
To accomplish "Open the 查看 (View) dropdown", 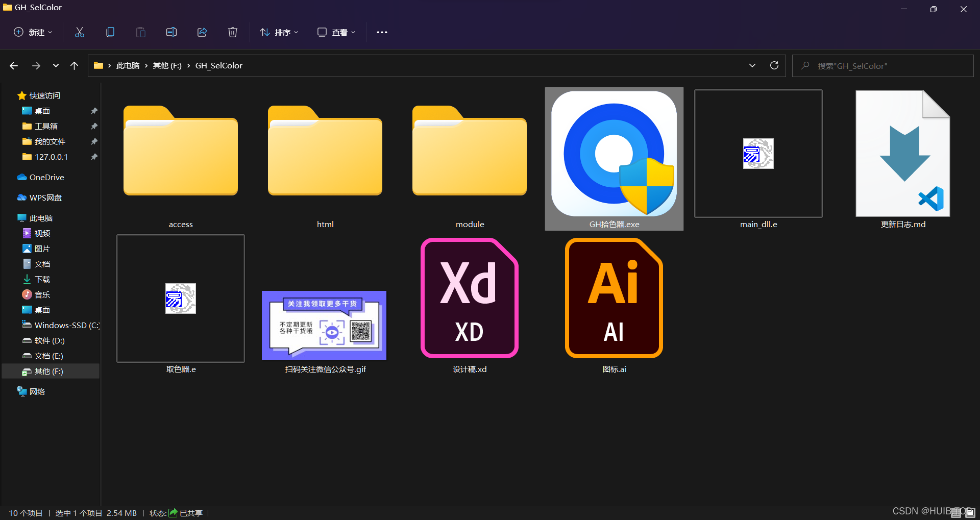I will 336,32.
